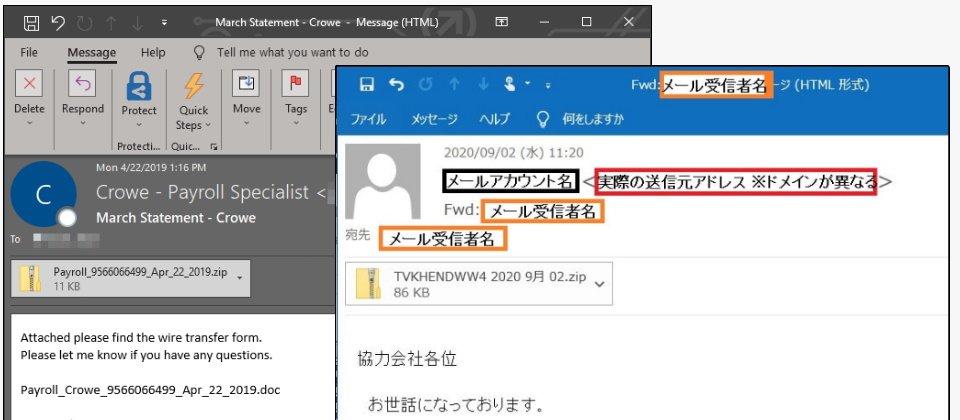The width and height of the screenshot is (960, 420).
Task: Click the gray sender silhouette avatar
Action: tap(383, 182)
